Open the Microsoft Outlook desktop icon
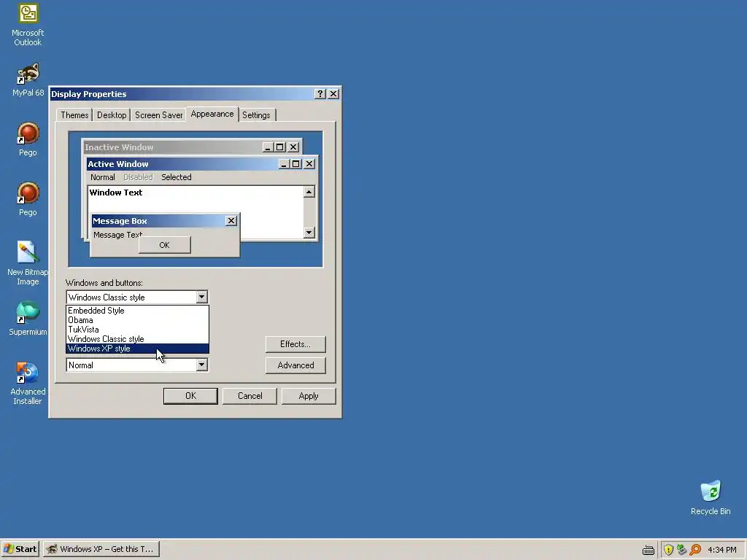This screenshot has height=560, width=747. 28,25
